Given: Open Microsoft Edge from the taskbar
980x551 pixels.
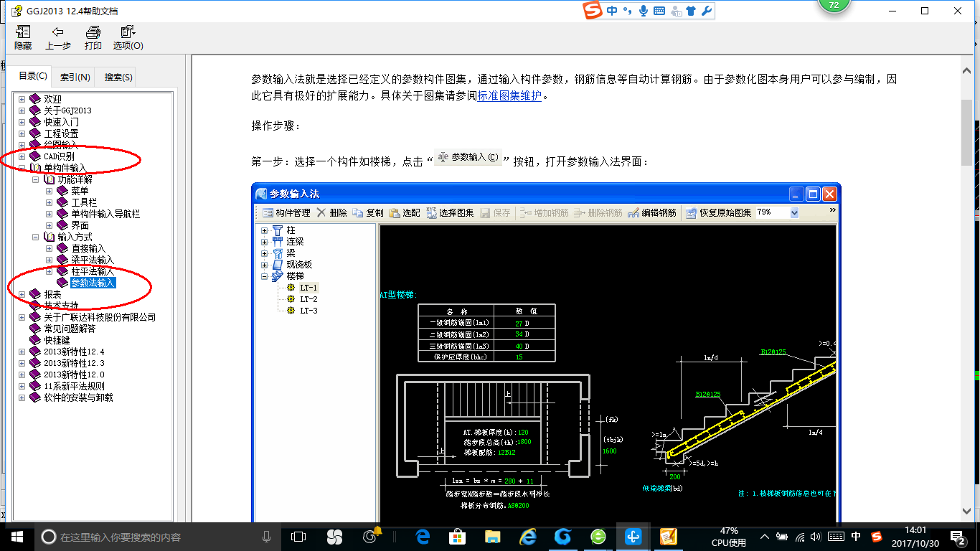Looking at the screenshot, I should (422, 537).
